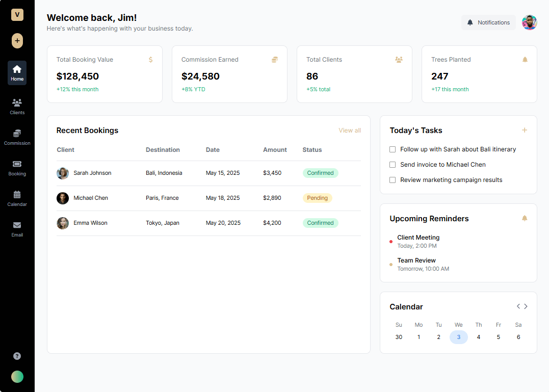Open the Commission section in sidebar
This screenshot has height=392, width=549.
pos(17,137)
